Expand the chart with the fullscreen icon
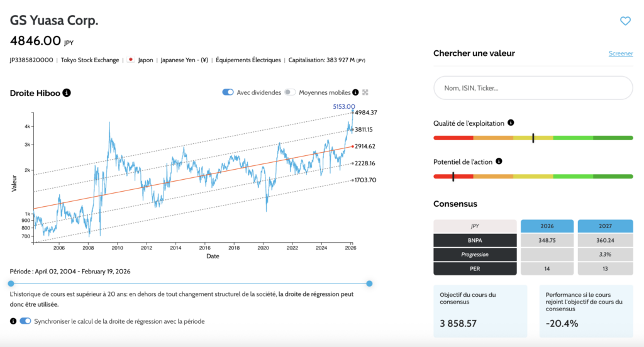The image size is (644, 347). (365, 92)
